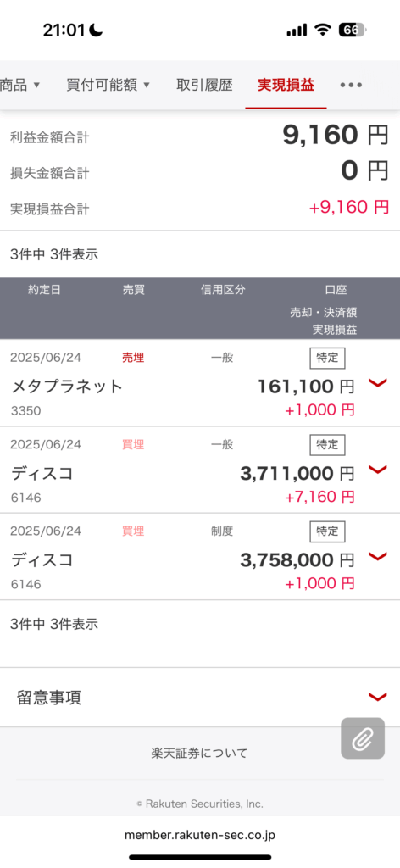This screenshot has height=868, width=400.
Task: Expand the 留意事項 section
Action: [x=200, y=697]
